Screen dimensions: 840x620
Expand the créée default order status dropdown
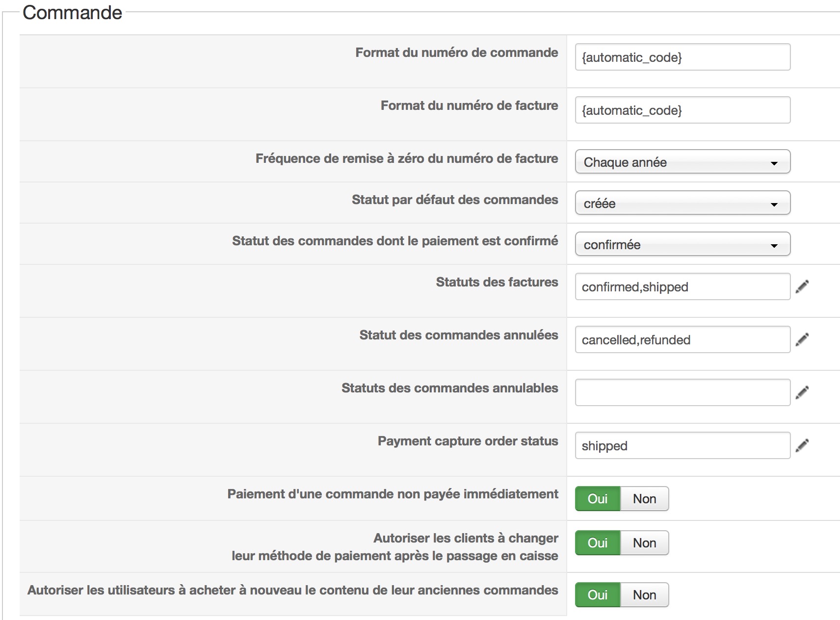coord(682,203)
